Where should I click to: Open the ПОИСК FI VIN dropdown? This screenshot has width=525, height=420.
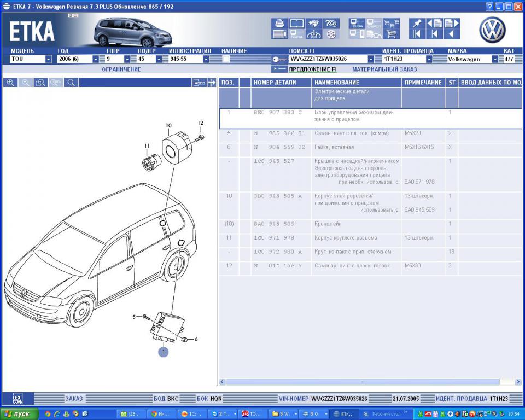click(371, 59)
